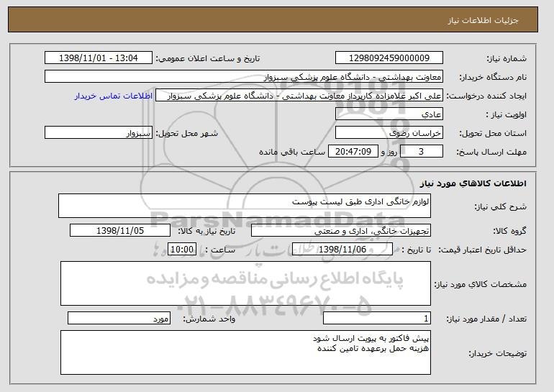
Task: Click general description box لوازم خانگی اداری
Action: pos(245,206)
